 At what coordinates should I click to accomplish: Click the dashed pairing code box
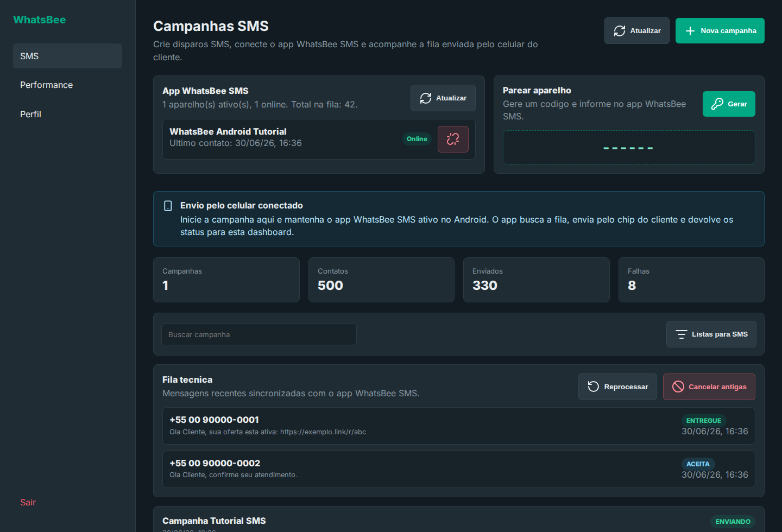point(629,148)
